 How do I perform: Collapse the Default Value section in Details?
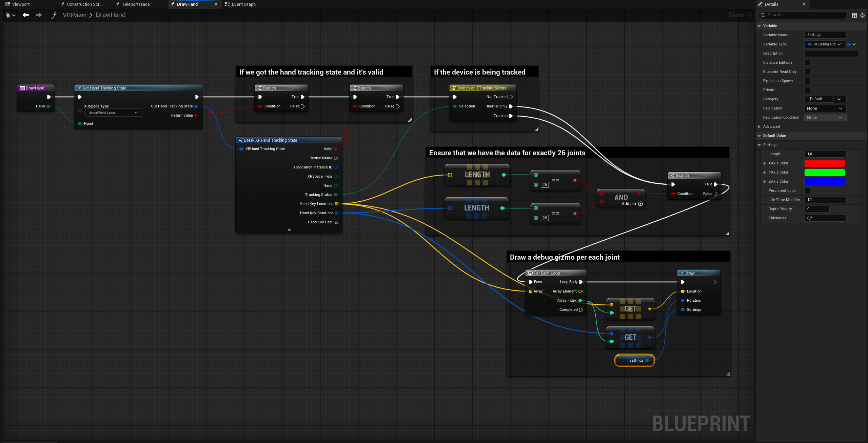point(759,136)
